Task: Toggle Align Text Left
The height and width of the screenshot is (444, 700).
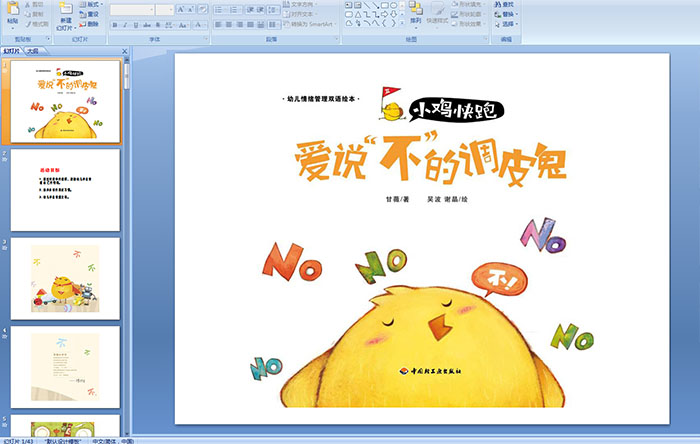Action: point(218,25)
